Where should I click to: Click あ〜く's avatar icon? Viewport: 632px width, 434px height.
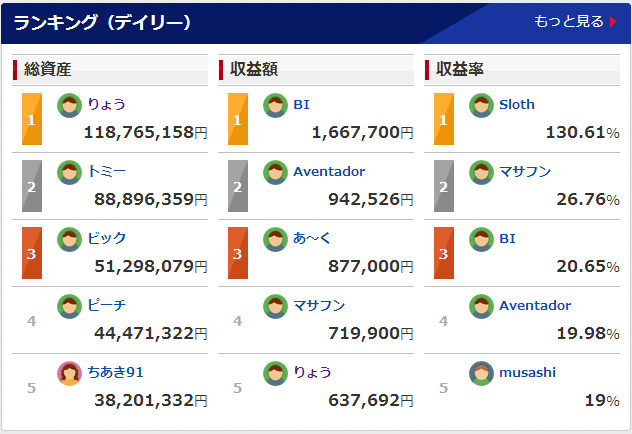pyautogui.click(x=275, y=239)
